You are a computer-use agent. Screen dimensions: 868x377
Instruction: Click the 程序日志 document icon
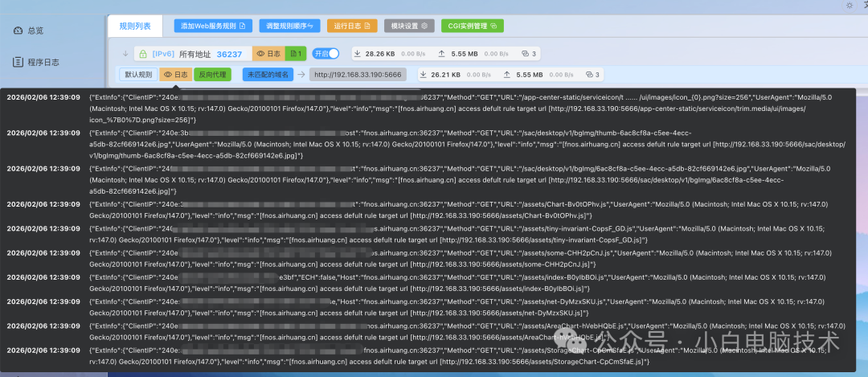(18, 61)
